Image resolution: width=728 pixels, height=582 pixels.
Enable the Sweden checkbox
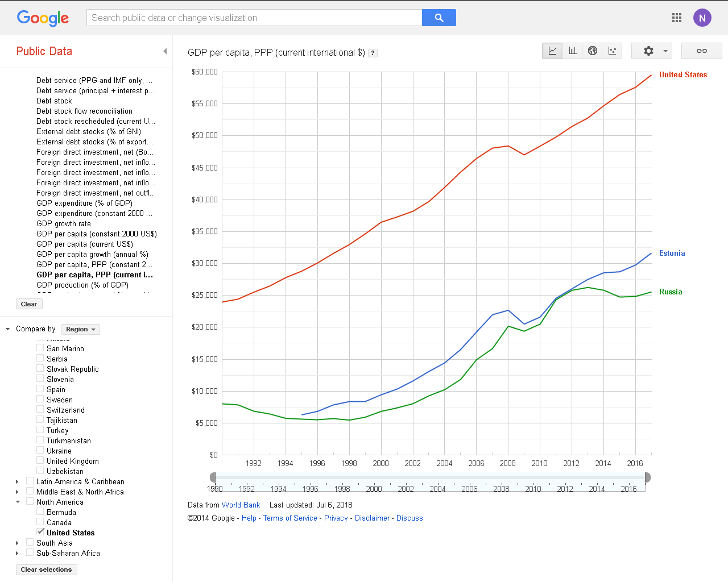pos(40,399)
